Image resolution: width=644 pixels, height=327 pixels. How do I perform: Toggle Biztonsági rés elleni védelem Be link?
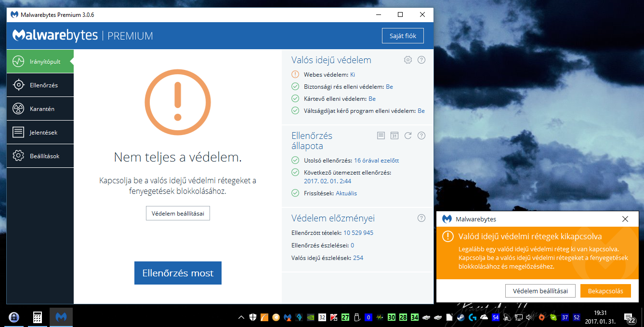389,87
